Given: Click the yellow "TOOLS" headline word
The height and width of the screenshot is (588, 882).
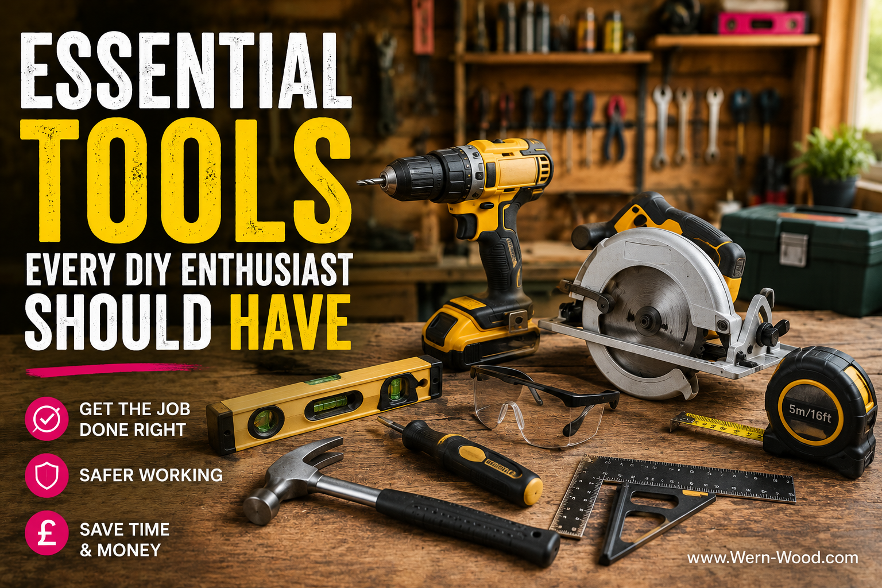Looking at the screenshot, I should coord(185,180).
